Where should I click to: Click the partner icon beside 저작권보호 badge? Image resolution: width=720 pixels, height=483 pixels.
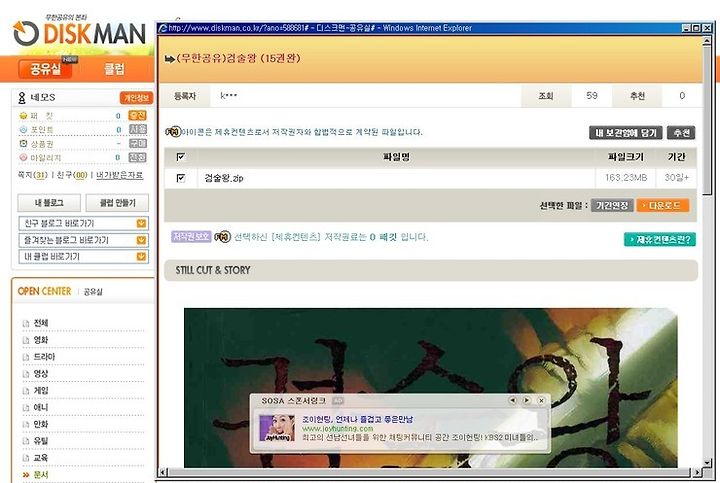(x=222, y=237)
